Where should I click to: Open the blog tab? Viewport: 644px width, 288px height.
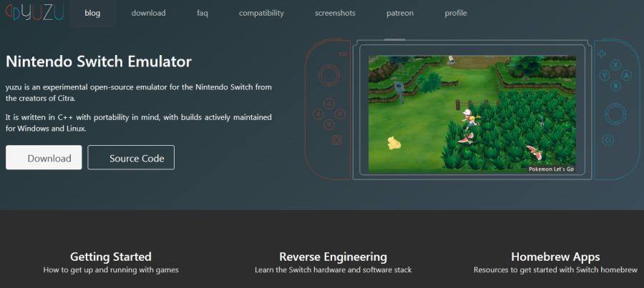92,13
